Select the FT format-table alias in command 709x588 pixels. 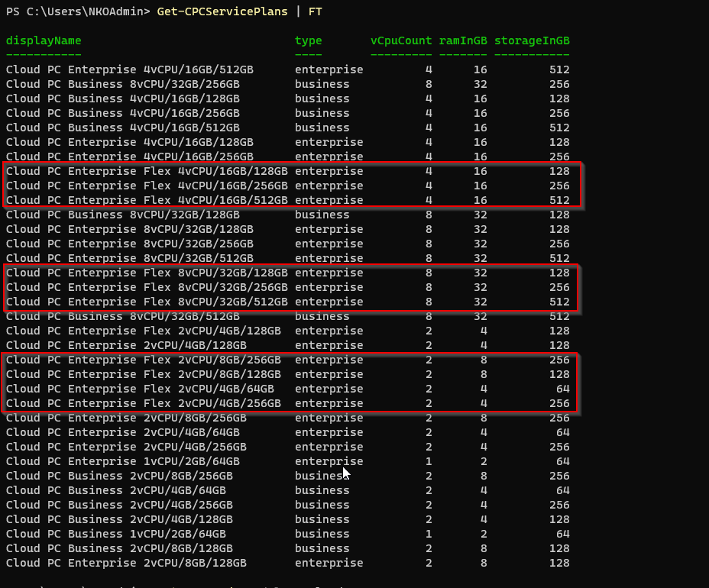(x=316, y=11)
